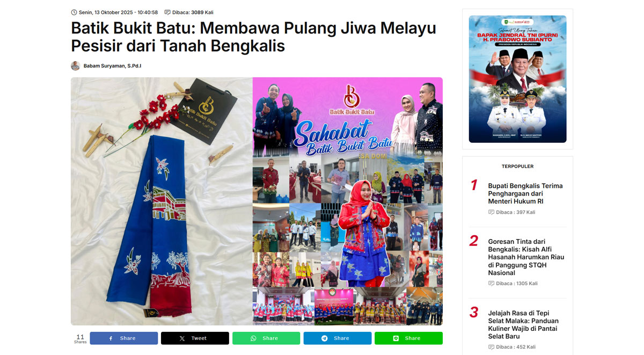This screenshot has width=644, height=355.
Task: Open popular article Bupati Bengkalis Terima Penghargaan
Action: [x=525, y=193]
